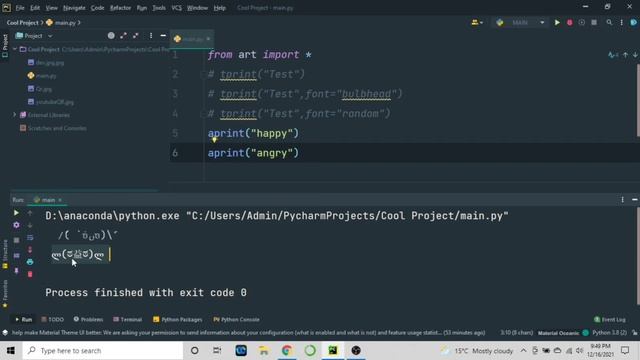
Task: Run the MAIN configuration with the green play button
Action: coord(557,23)
